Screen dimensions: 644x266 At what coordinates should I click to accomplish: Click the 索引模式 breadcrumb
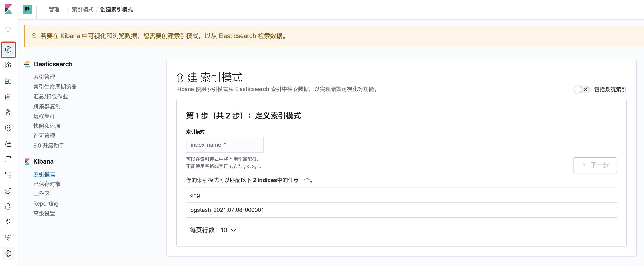[82, 10]
